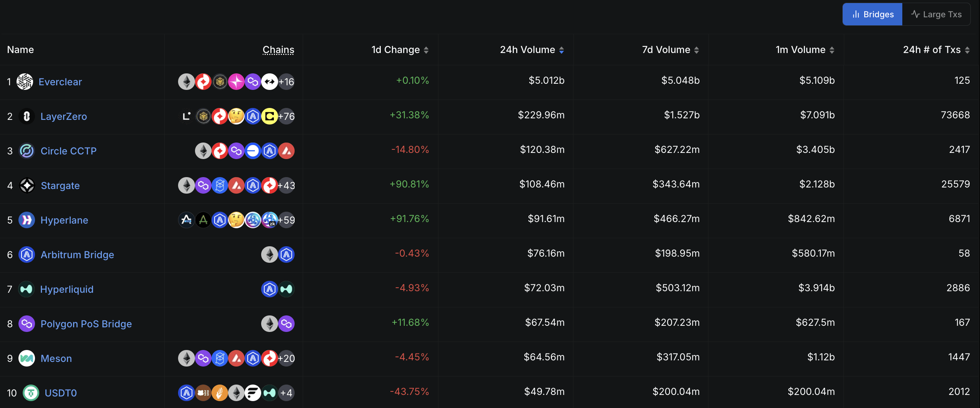Click the Ethereum chain icon in Everclear row
Image resolution: width=980 pixels, height=408 pixels.
[x=187, y=81]
